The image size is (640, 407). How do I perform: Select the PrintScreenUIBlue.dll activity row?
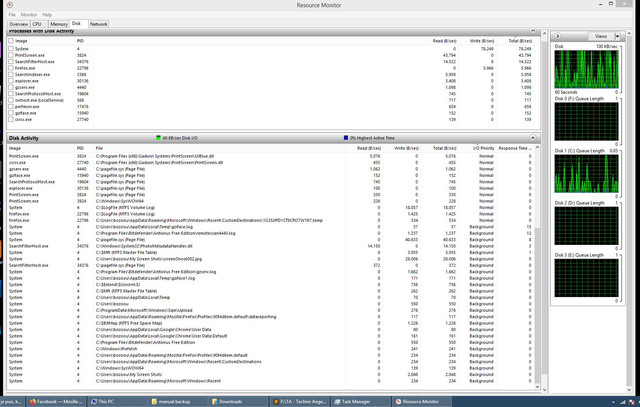pyautogui.click(x=270, y=156)
